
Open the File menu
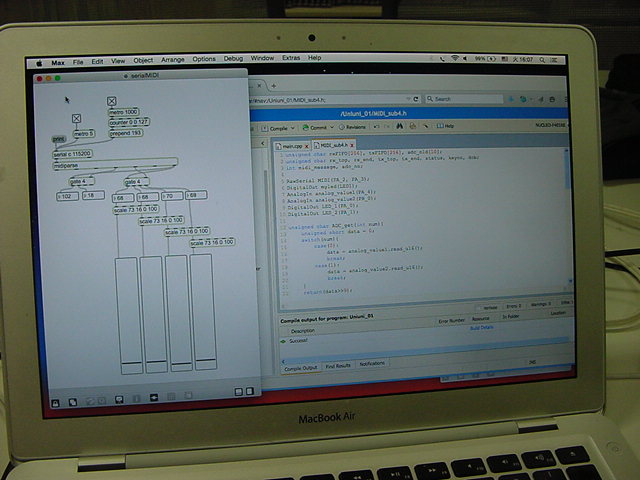coord(78,62)
